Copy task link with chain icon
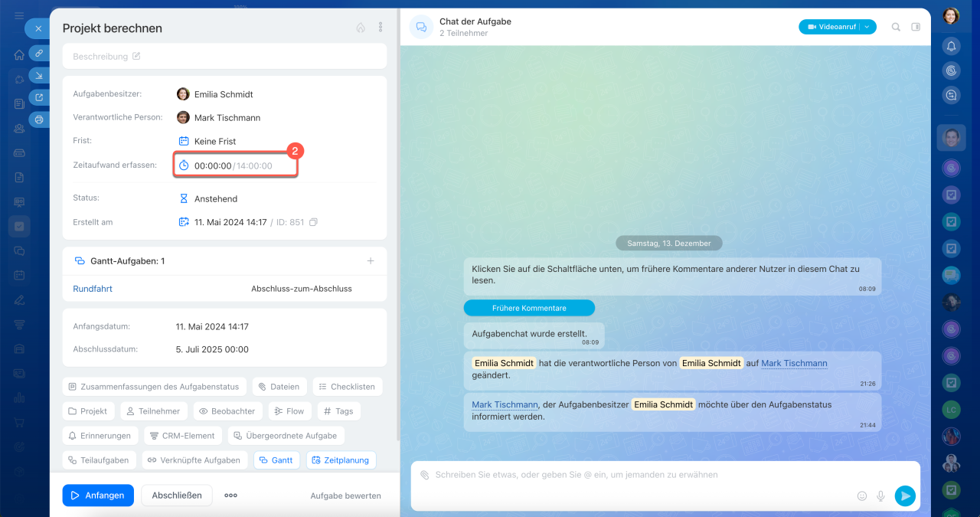The height and width of the screenshot is (517, 980). pos(39,53)
